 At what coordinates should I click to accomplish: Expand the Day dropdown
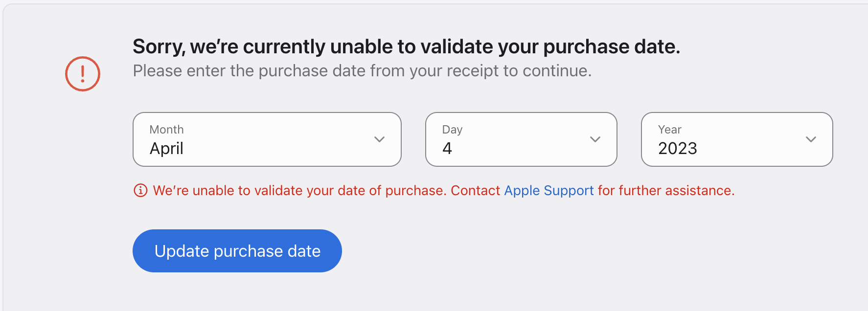[x=521, y=139]
